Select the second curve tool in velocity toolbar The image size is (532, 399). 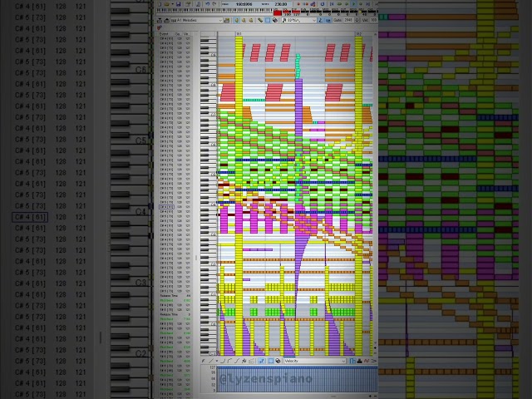tap(229, 361)
